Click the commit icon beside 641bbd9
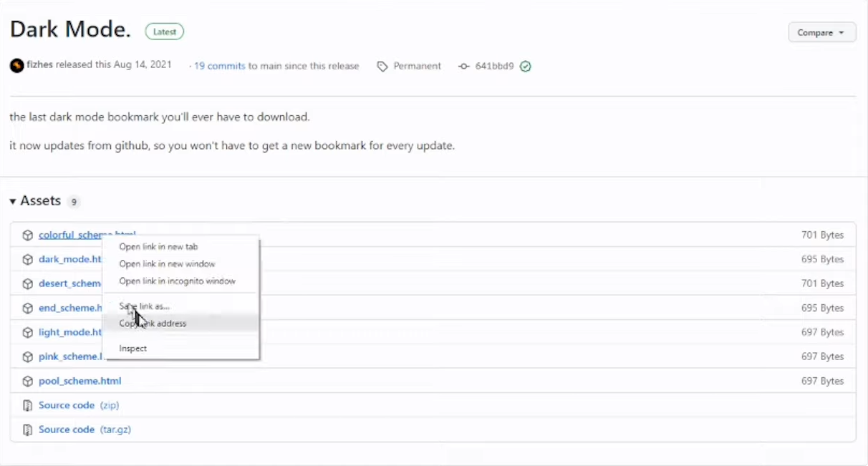868x466 pixels. pos(464,67)
